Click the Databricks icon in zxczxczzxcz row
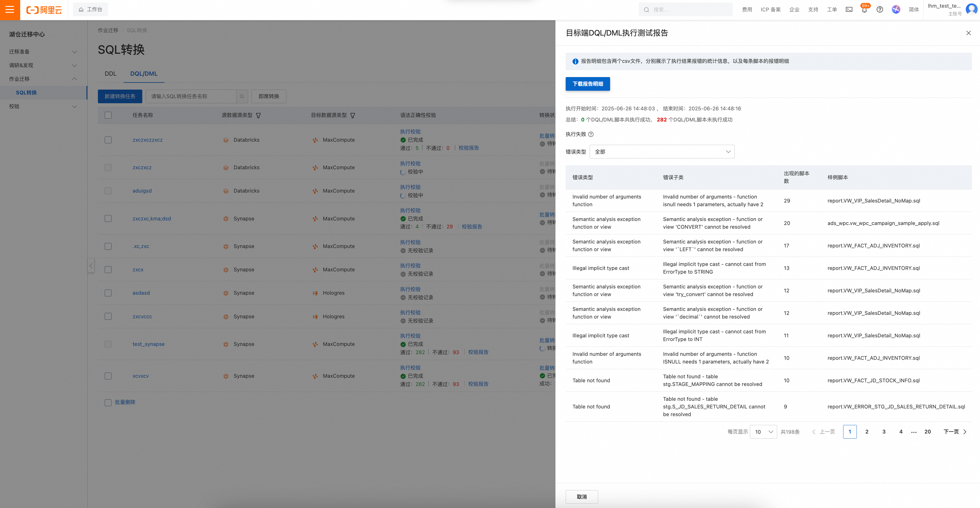The width and height of the screenshot is (980, 508). click(x=226, y=140)
